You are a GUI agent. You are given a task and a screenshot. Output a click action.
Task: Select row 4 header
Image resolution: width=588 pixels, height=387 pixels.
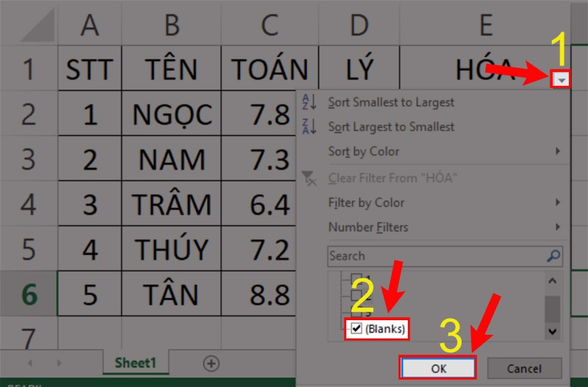point(29,203)
